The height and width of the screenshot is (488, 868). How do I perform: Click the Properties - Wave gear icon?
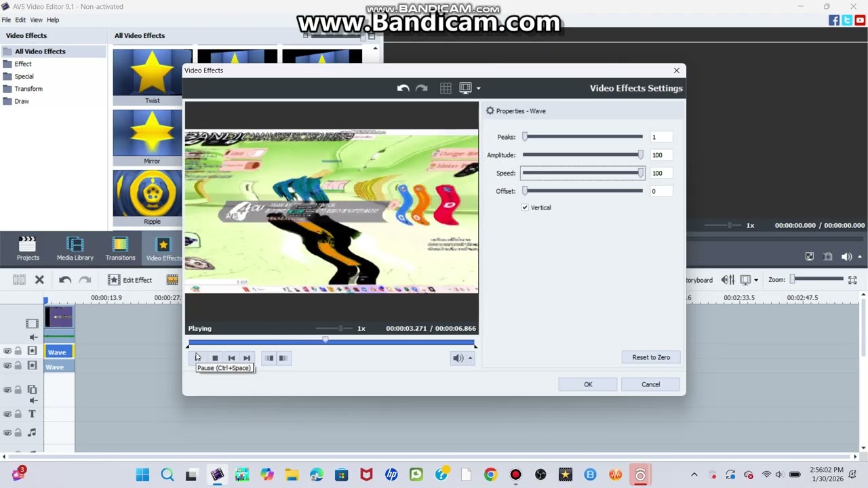click(x=490, y=111)
